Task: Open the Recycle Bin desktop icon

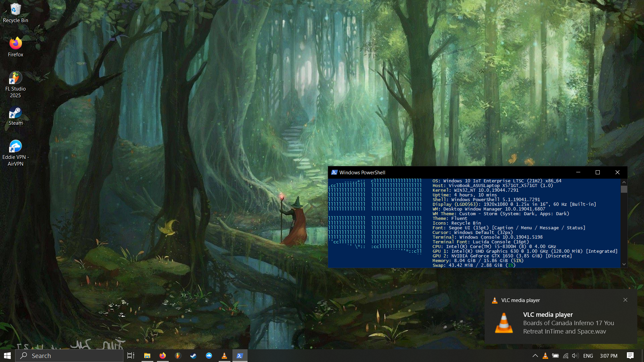Action: click(x=15, y=13)
